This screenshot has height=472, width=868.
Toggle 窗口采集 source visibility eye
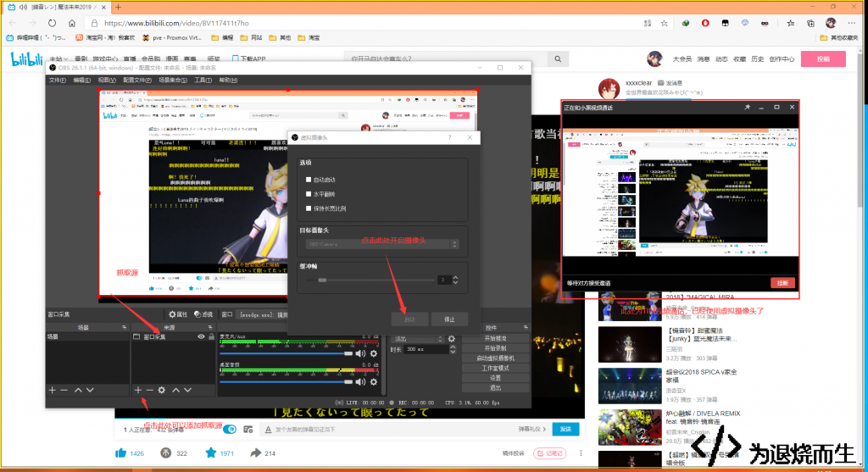201,336
